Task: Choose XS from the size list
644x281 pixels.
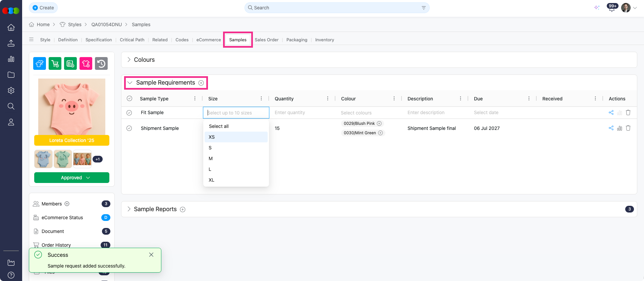Action: click(212, 137)
